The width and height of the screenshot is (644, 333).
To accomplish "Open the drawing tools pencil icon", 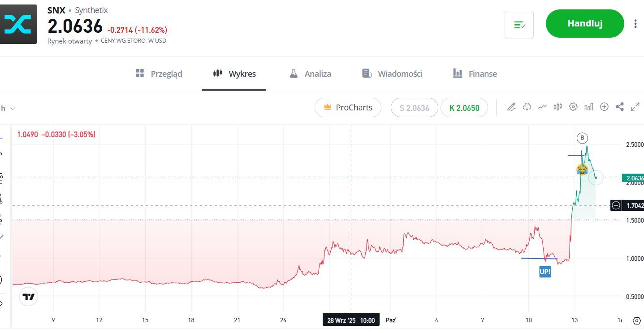I will tap(511, 107).
